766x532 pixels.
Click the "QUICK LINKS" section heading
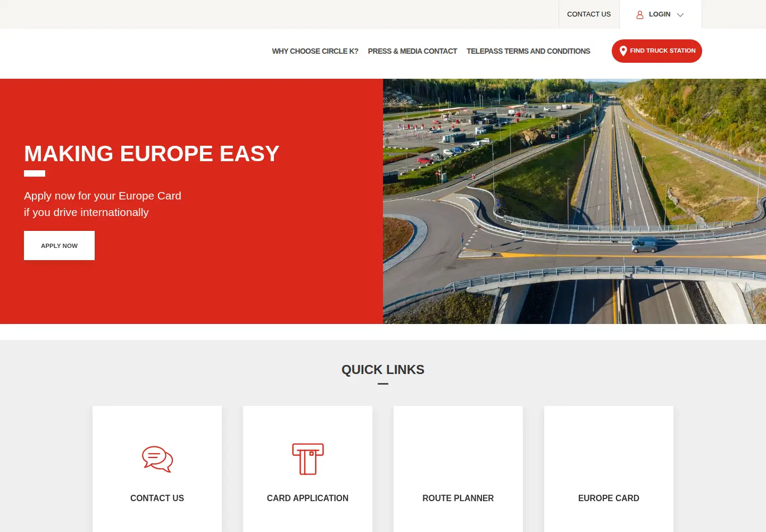tap(383, 370)
